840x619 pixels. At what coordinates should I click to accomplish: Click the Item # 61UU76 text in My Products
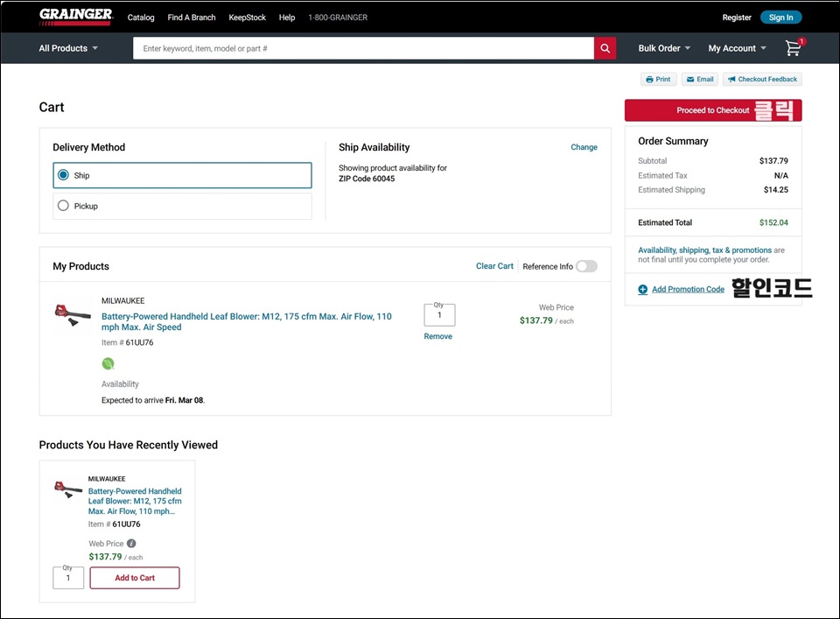coord(128,342)
